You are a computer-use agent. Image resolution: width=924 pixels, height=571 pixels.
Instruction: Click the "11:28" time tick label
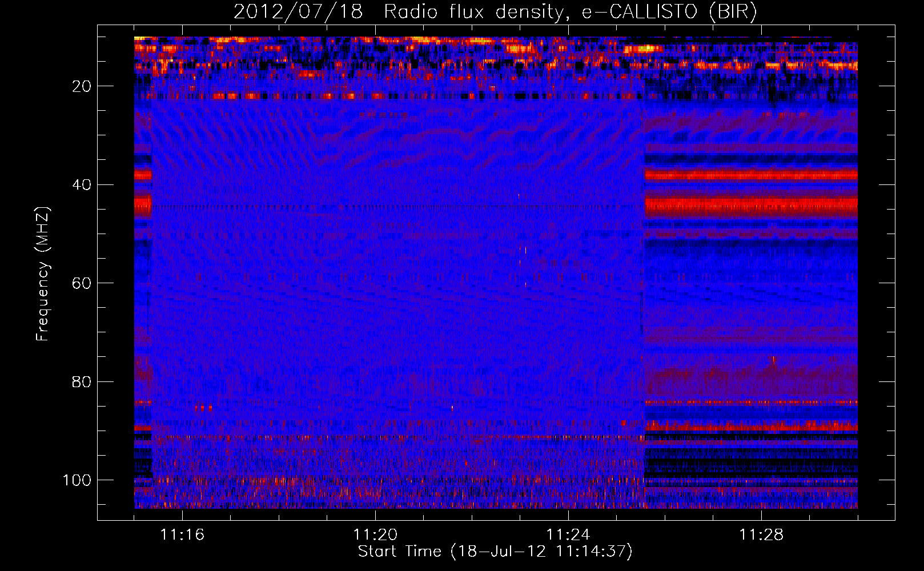(x=761, y=535)
